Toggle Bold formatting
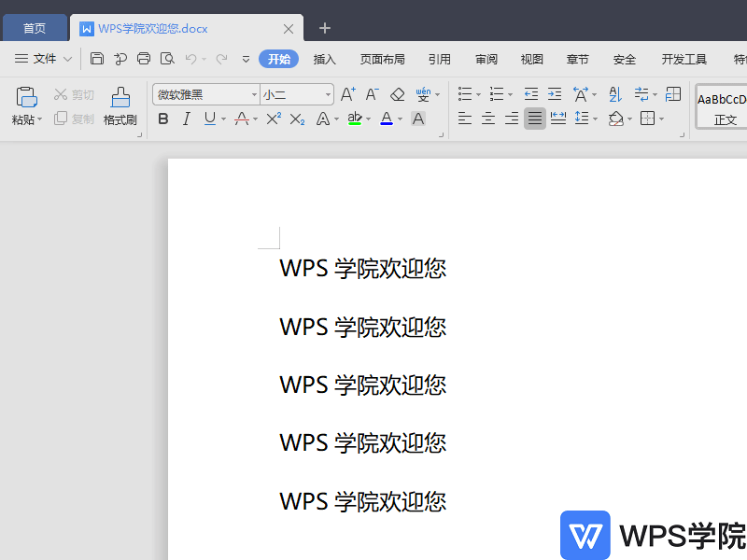The width and height of the screenshot is (747, 560). coord(162,119)
